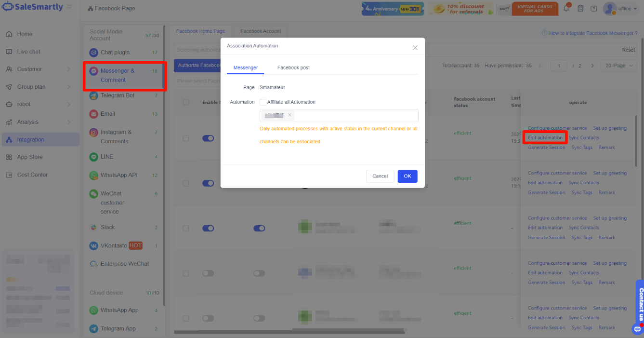Collapse sidebar with hamburger menu icon
Viewport: 644px width, 338px height.
point(69,6)
